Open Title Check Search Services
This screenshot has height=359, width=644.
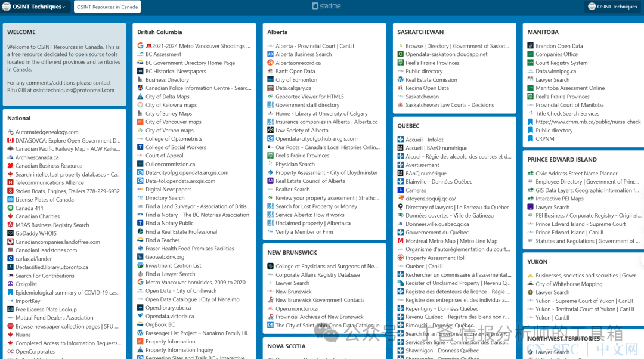567,113
